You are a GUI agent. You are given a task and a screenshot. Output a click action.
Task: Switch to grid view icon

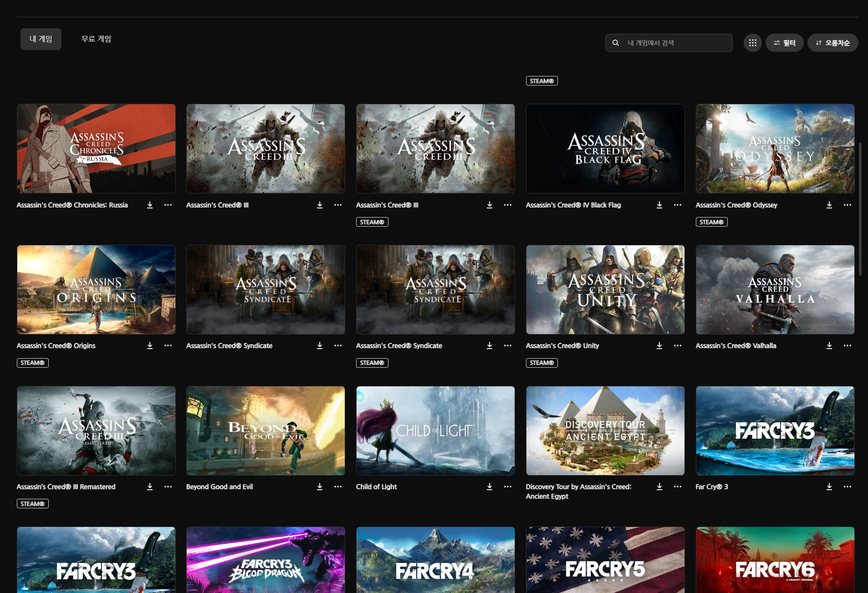click(x=752, y=43)
